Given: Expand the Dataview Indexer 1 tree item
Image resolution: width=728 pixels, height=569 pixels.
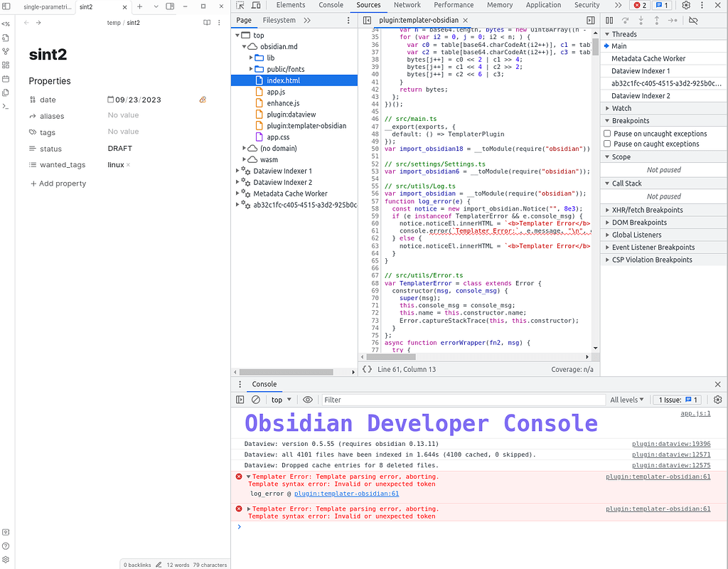Looking at the screenshot, I should point(238,171).
